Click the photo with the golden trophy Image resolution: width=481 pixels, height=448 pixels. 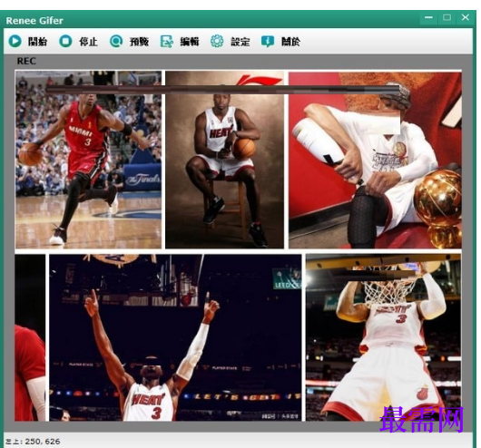pyautogui.click(x=375, y=160)
